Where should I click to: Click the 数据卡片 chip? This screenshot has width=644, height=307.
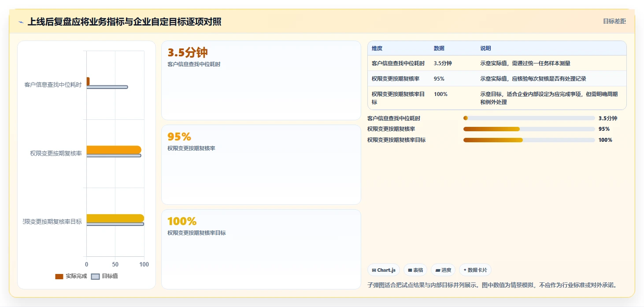point(475,270)
